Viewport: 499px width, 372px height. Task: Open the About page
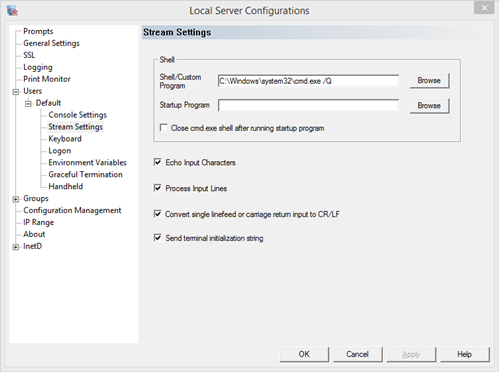(34, 234)
